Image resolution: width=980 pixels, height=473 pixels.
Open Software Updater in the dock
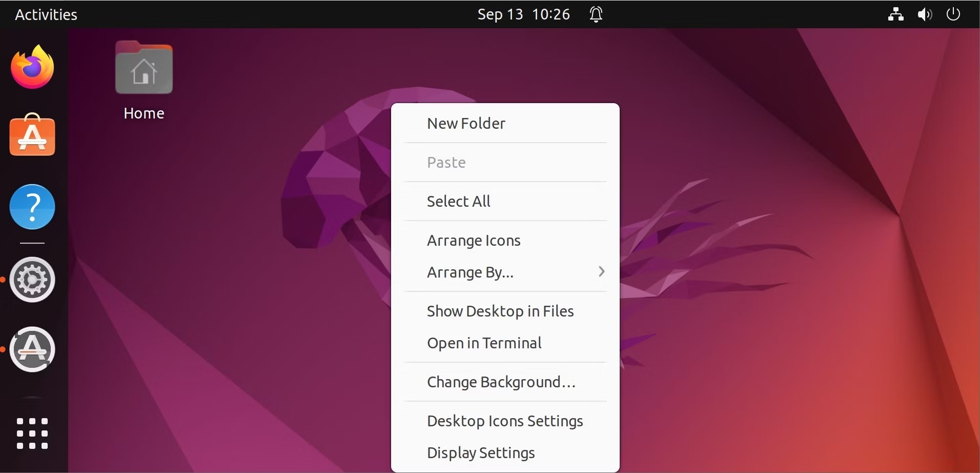(x=32, y=349)
